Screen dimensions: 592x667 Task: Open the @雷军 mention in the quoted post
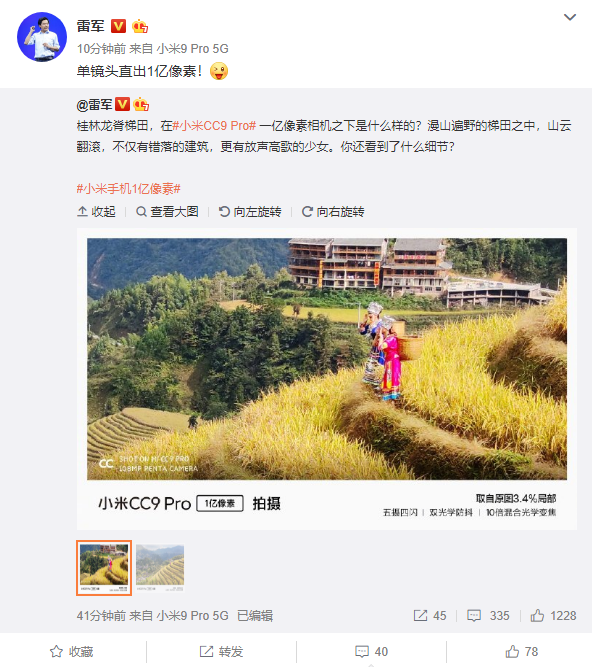(94, 105)
